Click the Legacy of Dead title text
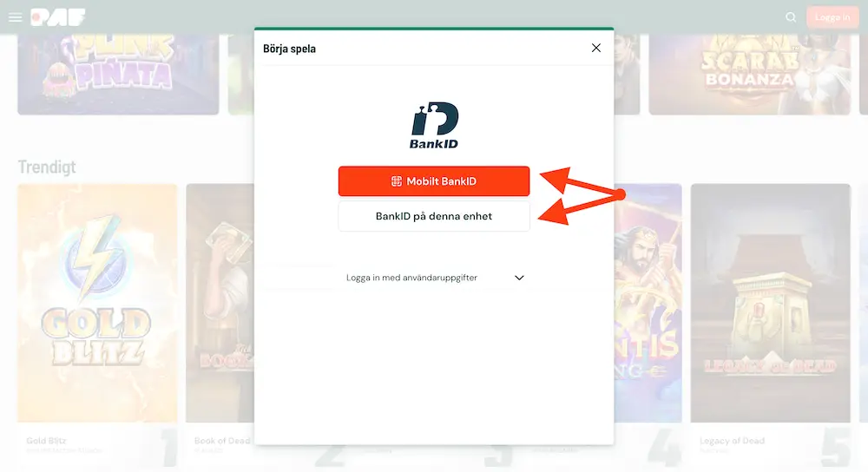Image resolution: width=868 pixels, height=472 pixels. (732, 441)
